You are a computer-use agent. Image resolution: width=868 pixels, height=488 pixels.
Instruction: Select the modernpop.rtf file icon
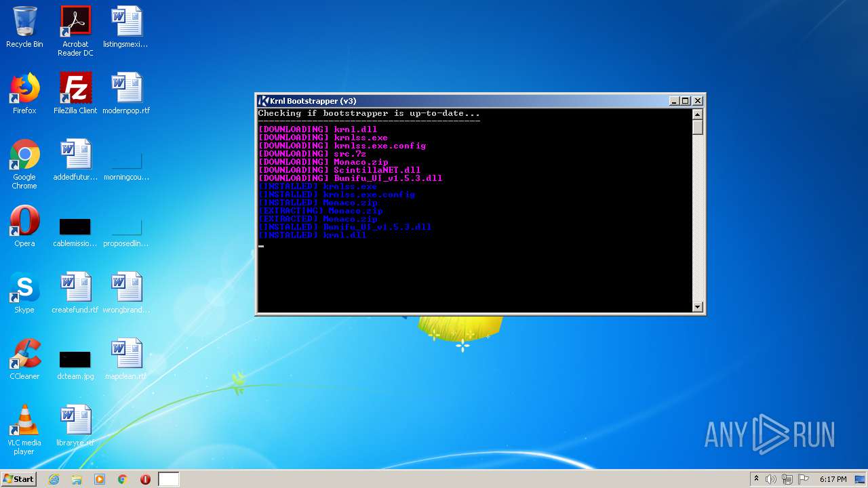pyautogui.click(x=126, y=94)
